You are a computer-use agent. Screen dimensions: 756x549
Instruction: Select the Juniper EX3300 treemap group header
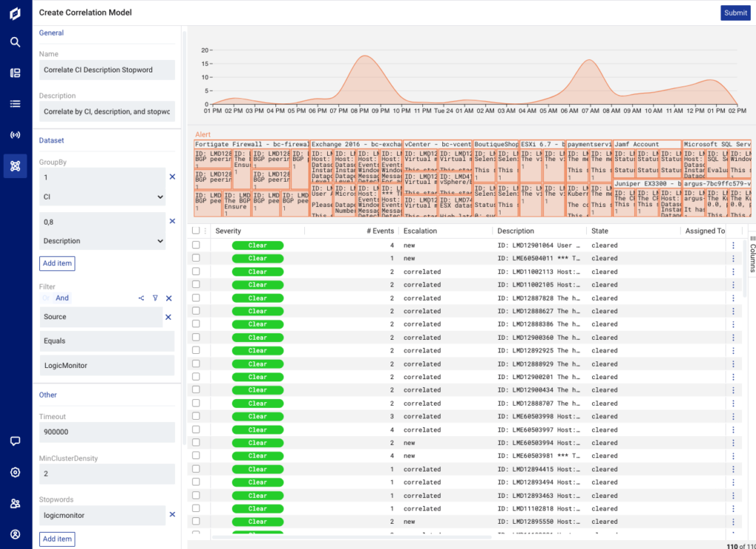point(647,184)
